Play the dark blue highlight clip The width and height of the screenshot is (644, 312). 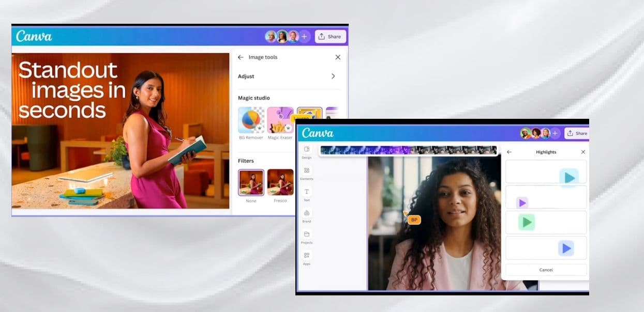(566, 248)
